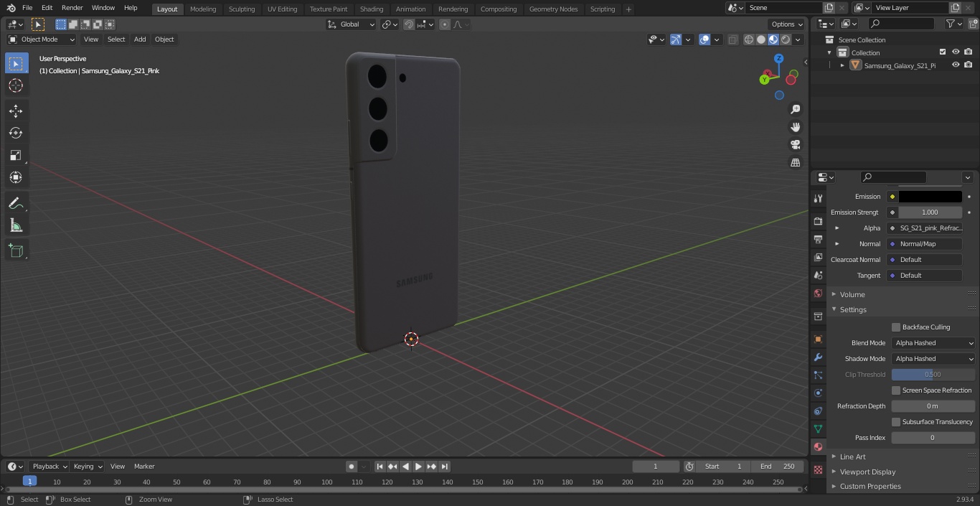Open the Modifier properties wrench tab
980x506 pixels.
point(818,357)
